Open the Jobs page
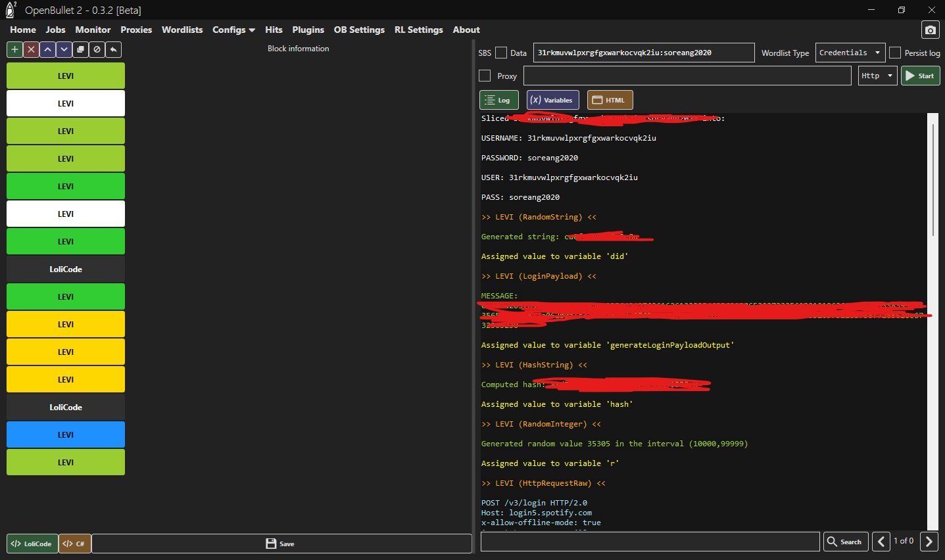This screenshot has height=560, width=945. pos(55,30)
